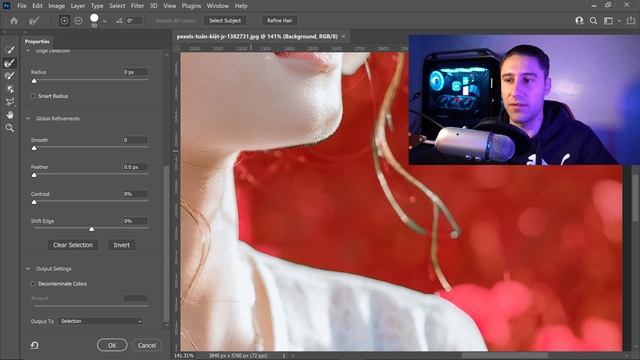
Task: Click the Select Subject button
Action: (225, 20)
